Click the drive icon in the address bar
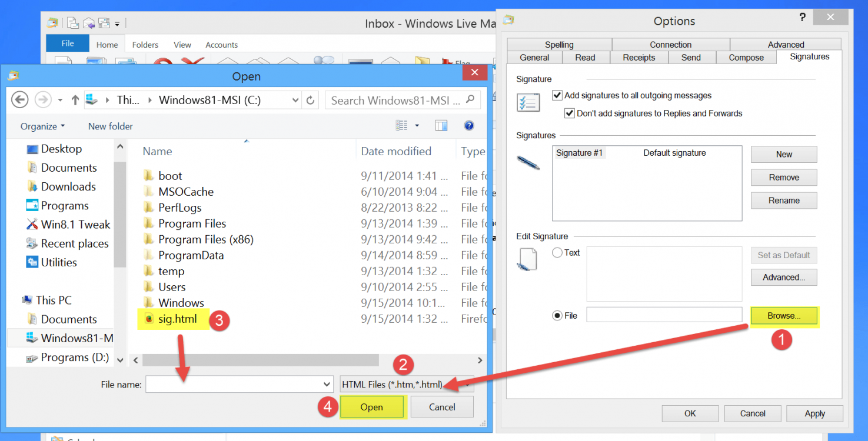Viewport: 868px width, 441px height. coord(92,100)
